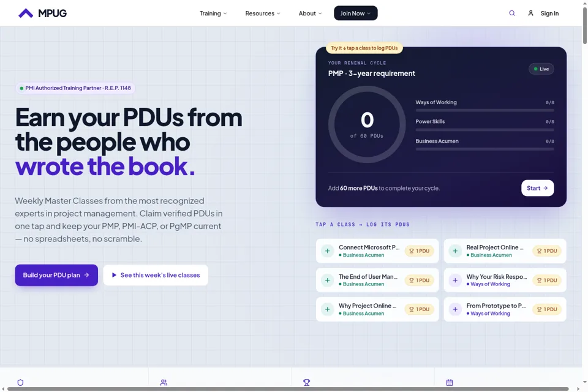Image resolution: width=588 pixels, height=392 pixels.
Task: Click the Connect Microsoft P... class title
Action: tap(369, 247)
